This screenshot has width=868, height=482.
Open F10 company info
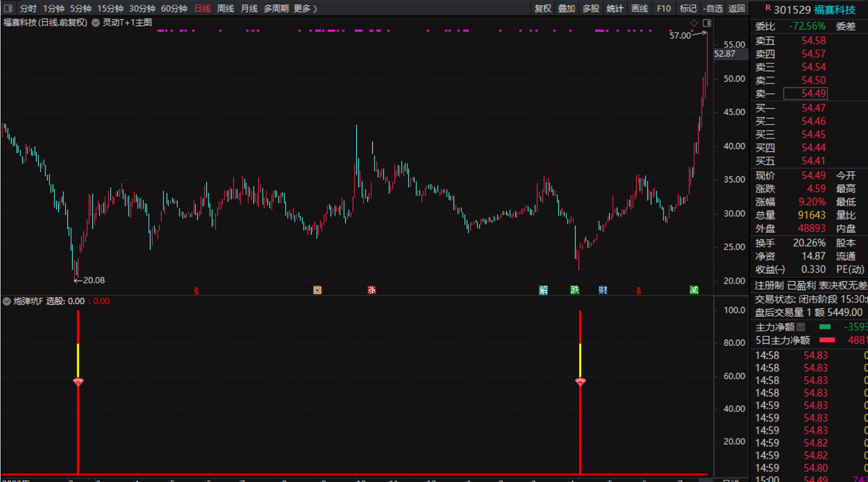pos(664,8)
